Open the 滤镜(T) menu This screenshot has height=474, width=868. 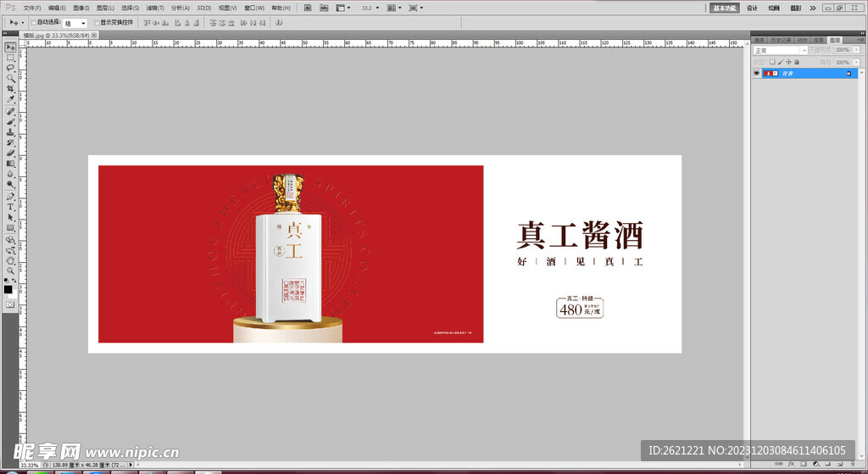pos(155,8)
